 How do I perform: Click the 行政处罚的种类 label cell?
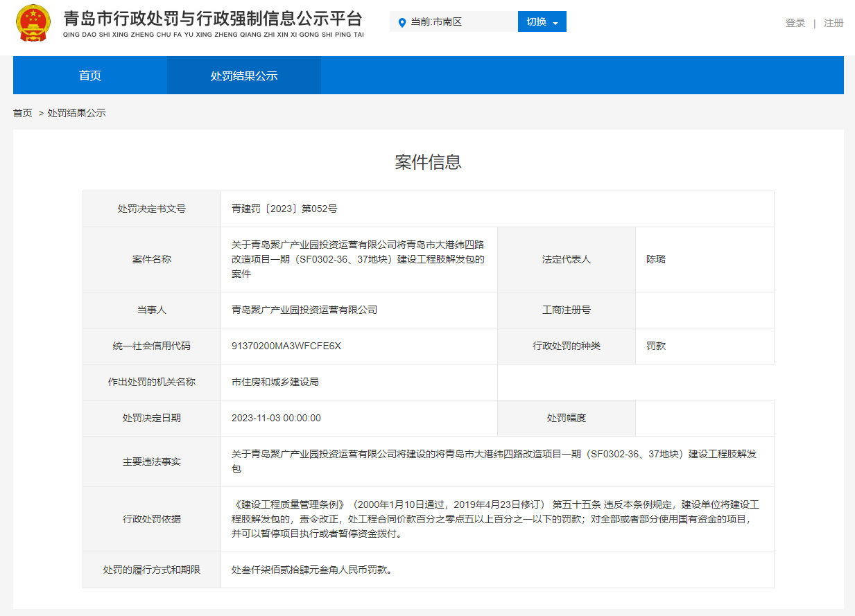point(567,346)
